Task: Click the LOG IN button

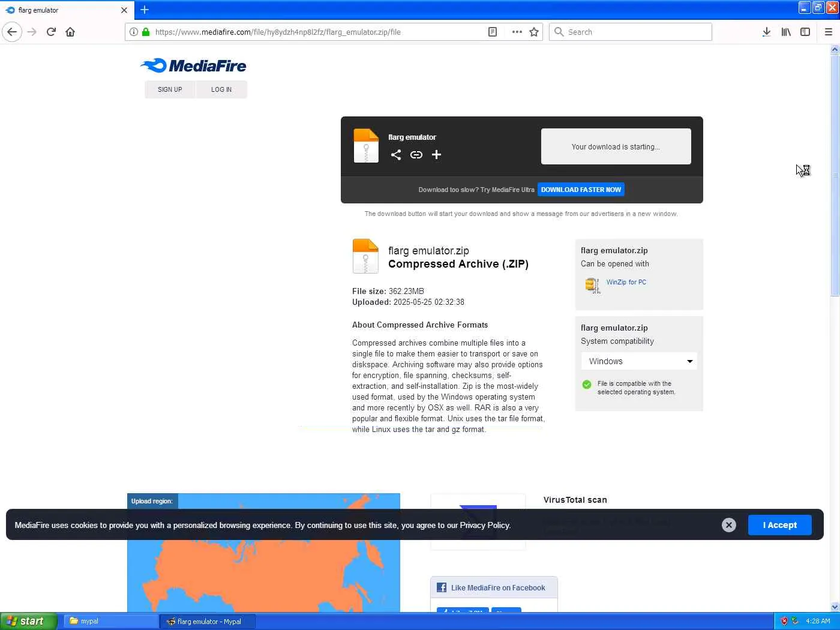Action: (x=221, y=89)
